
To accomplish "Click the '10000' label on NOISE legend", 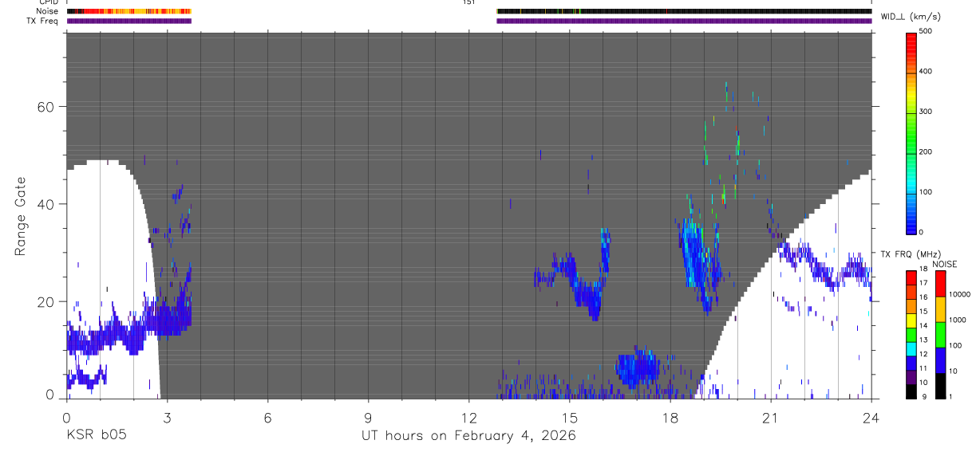I will point(961,294).
